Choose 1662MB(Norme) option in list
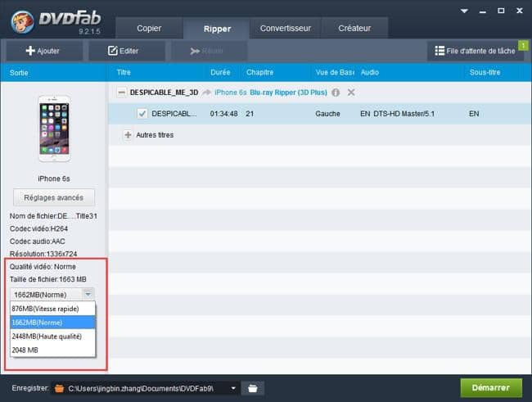 point(53,323)
